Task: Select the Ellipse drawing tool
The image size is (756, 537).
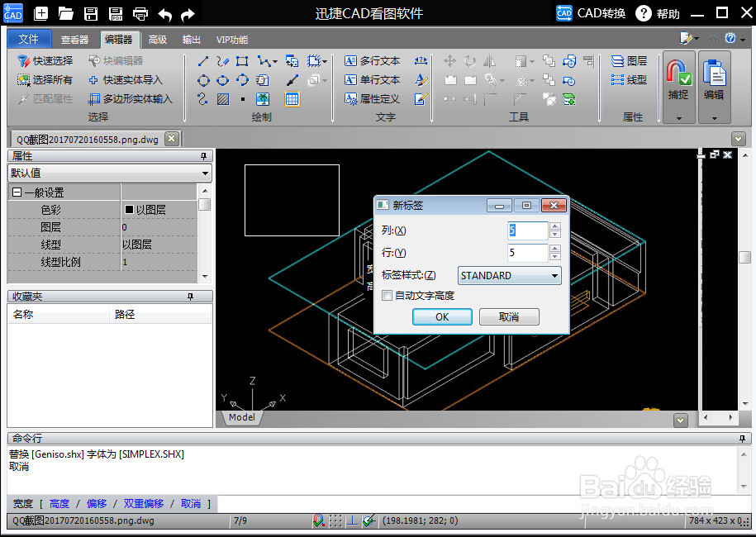Action: [223, 80]
